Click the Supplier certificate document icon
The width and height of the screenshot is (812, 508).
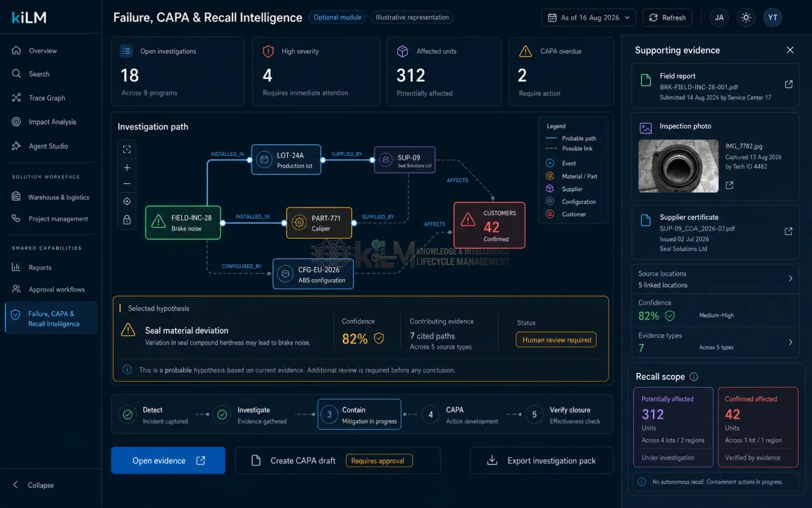coord(646,220)
